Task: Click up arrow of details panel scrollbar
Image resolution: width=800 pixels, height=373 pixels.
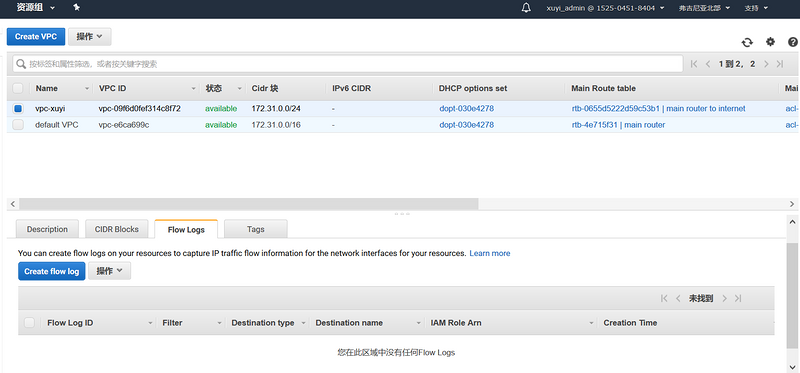Action: [792, 222]
